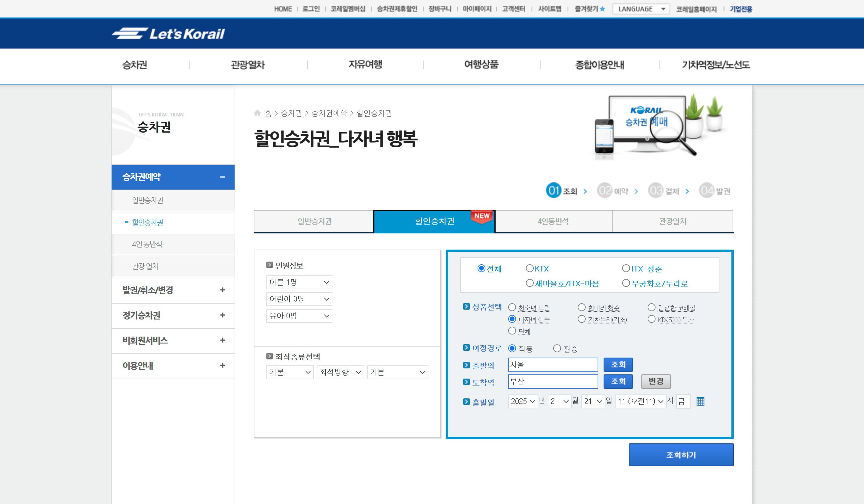The height and width of the screenshot is (504, 864).
Task: Expand 정기승차권 plus icon
Action: [x=223, y=315]
